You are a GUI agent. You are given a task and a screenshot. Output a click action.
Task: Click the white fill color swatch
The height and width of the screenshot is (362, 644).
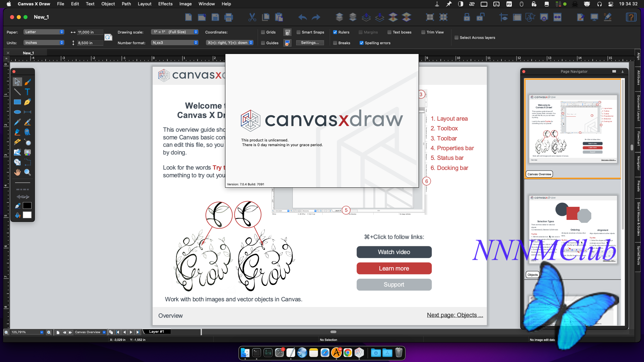(27, 215)
